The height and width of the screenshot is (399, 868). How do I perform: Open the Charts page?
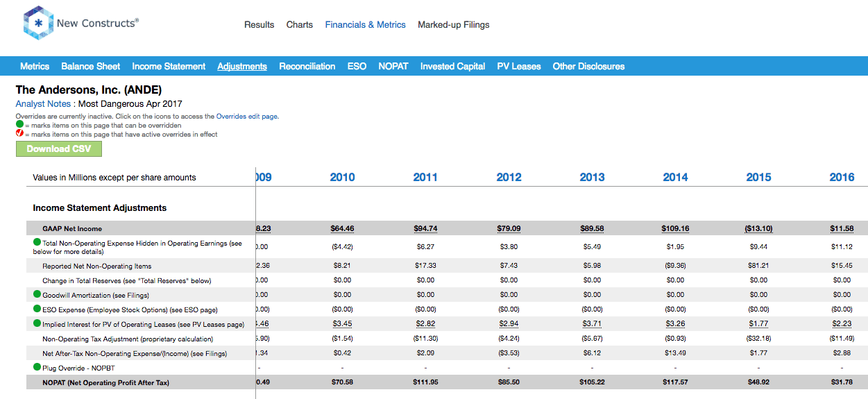click(x=300, y=24)
